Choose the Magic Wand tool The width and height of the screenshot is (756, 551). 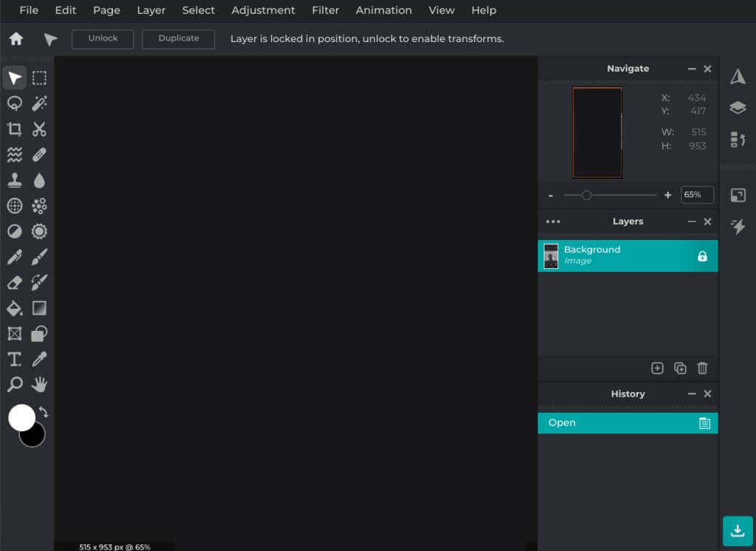click(39, 103)
